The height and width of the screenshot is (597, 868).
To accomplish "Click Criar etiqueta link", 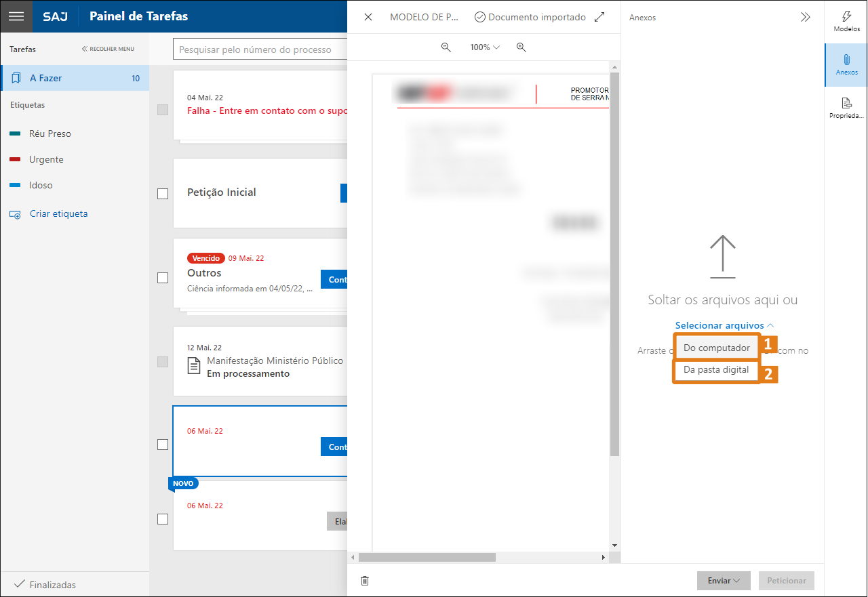I will 58,214.
